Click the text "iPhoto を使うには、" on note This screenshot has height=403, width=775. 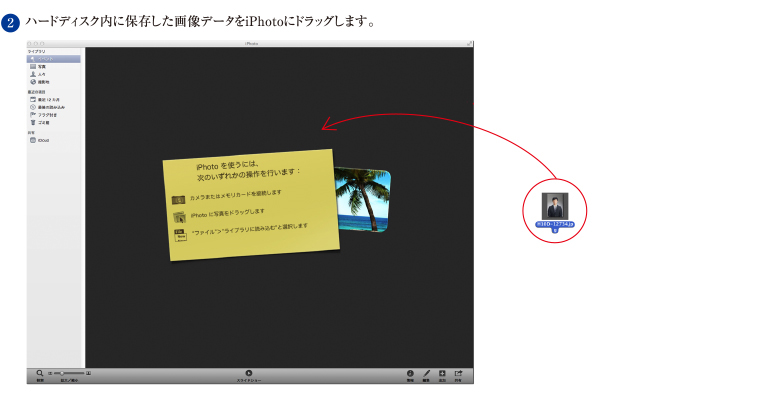pos(227,165)
